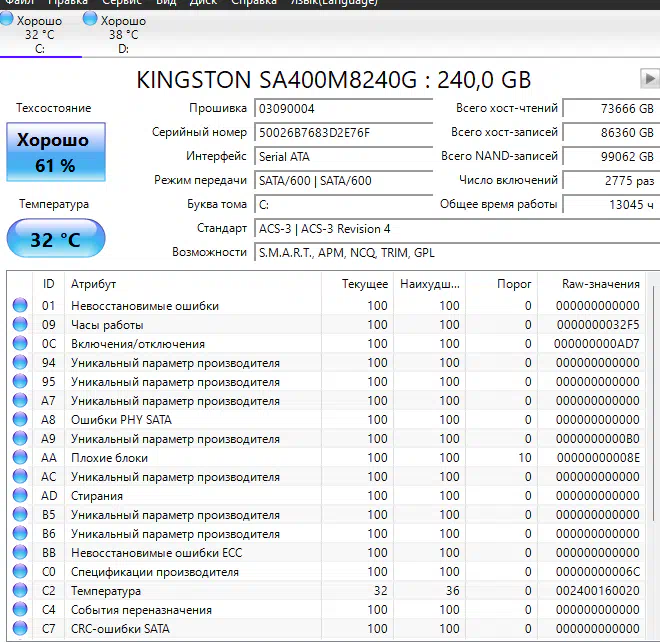
Task: Click the Порог column header
Action: 501,284
